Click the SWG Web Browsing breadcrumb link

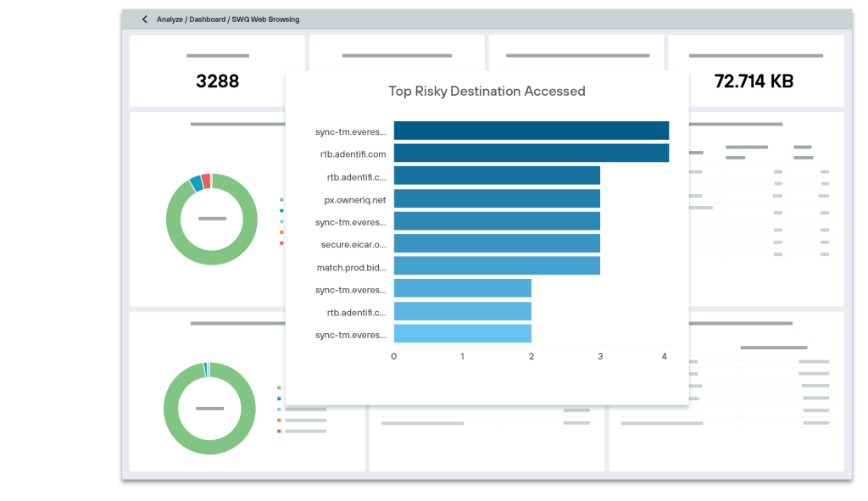264,19
